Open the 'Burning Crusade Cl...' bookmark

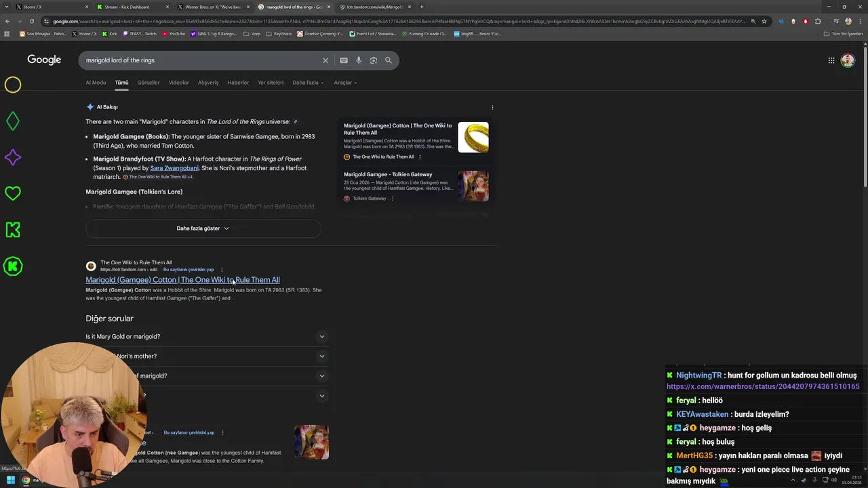pos(424,33)
